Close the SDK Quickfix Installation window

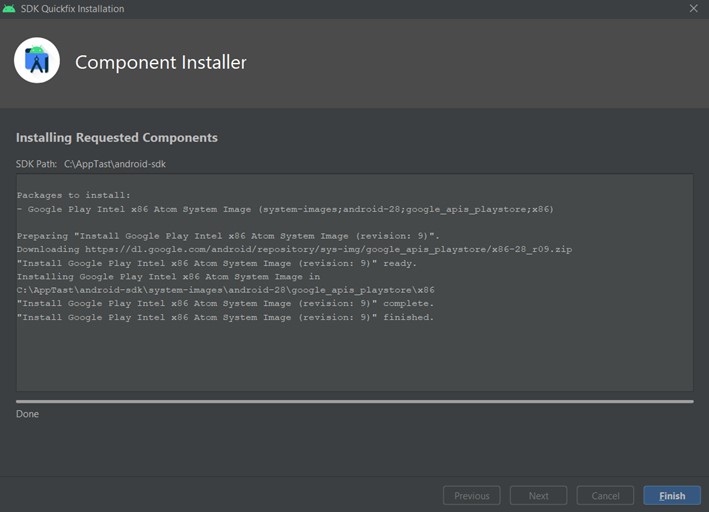[694, 8]
